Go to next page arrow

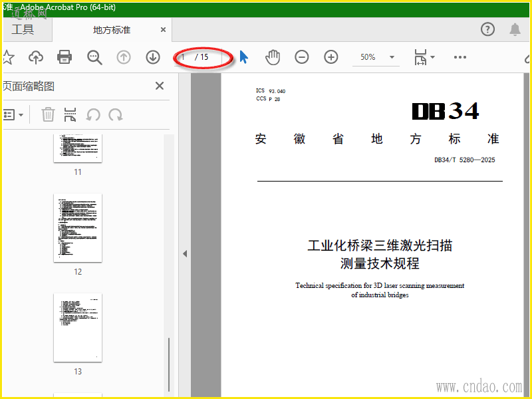pyautogui.click(x=153, y=57)
